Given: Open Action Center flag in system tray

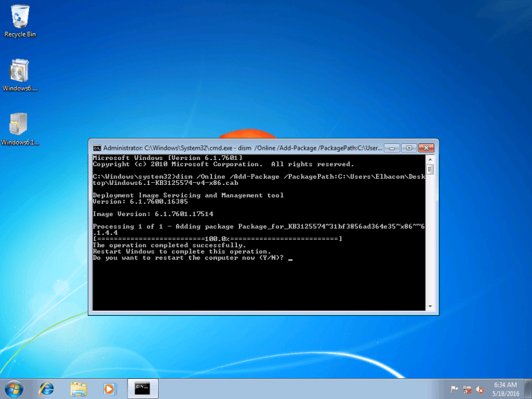Looking at the screenshot, I should coord(454,389).
